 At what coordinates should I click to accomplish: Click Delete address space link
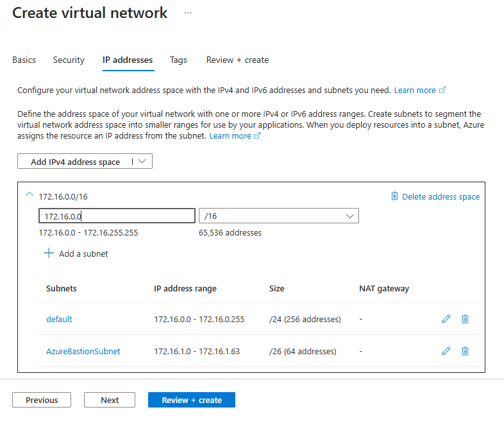441,196
